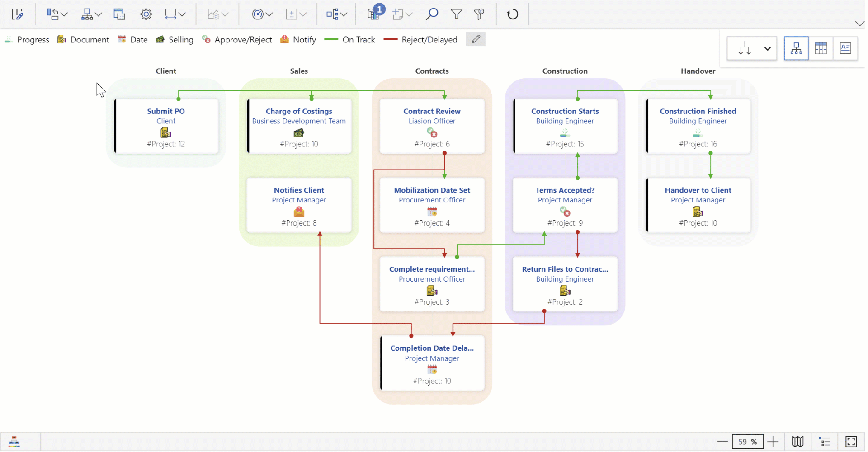Expand the layout direction dropdown

[x=767, y=48]
